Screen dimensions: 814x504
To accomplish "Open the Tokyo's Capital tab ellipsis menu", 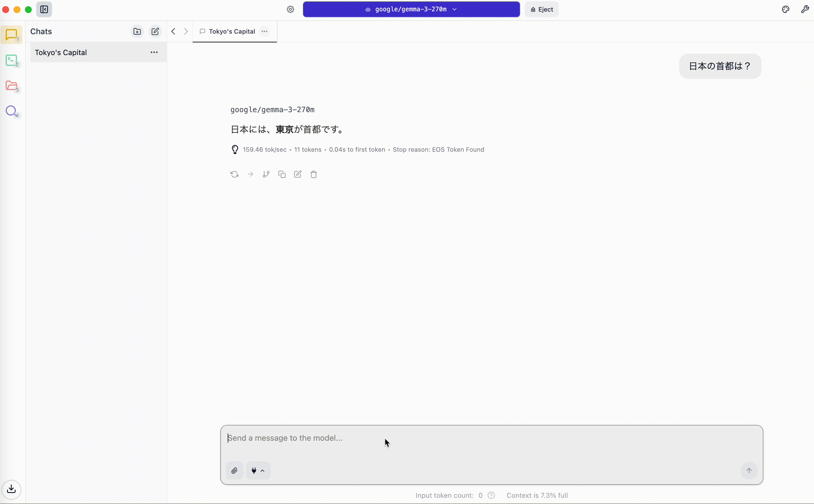I will pos(264,31).
